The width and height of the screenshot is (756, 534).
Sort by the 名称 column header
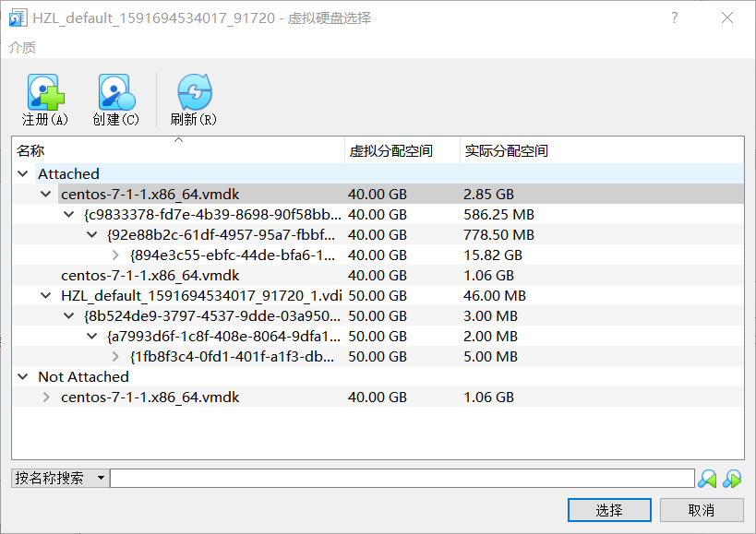(x=178, y=150)
